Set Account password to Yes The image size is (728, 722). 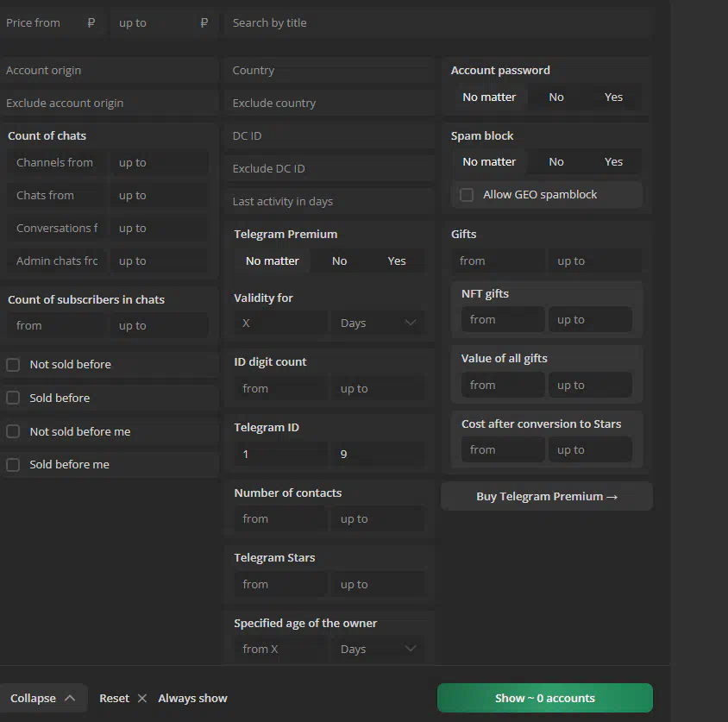click(613, 97)
